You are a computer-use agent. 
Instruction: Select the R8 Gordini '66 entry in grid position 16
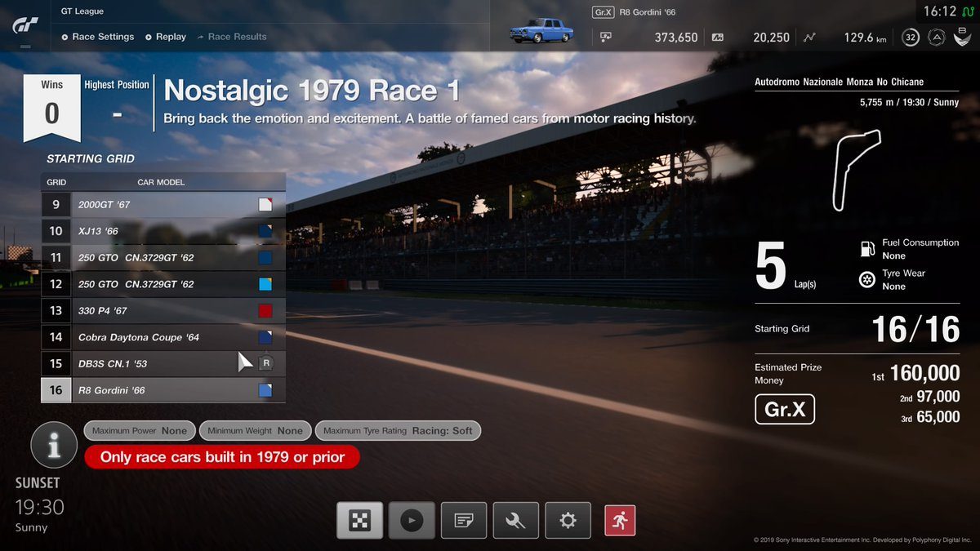(x=163, y=390)
